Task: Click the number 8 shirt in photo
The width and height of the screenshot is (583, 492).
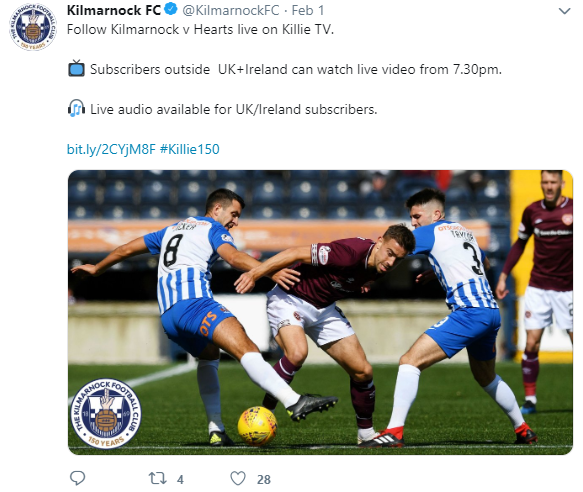Action: click(x=185, y=260)
